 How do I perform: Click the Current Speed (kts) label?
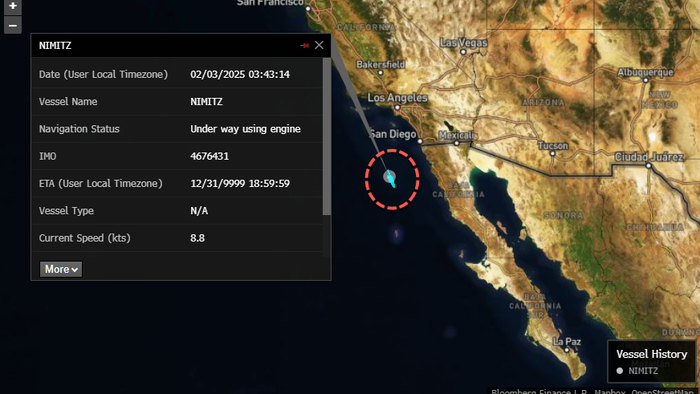tap(84, 238)
